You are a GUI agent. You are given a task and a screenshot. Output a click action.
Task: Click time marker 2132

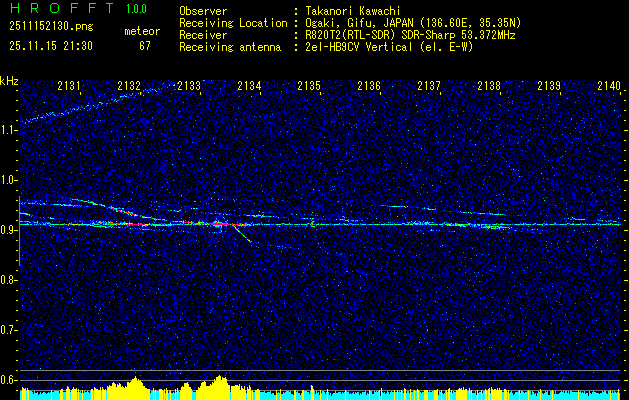coord(129,85)
